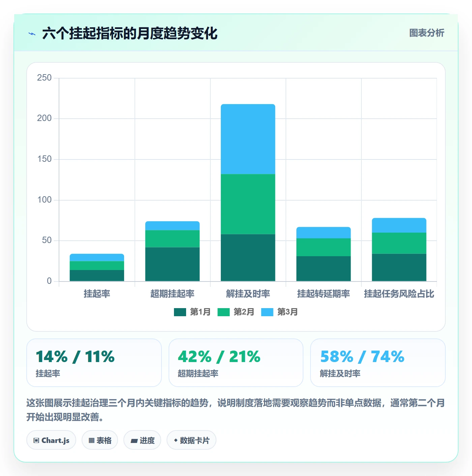Click the 第1月 dark segment of 挂起任务风险占比 bar
This screenshot has width=472, height=476.
[399, 267]
